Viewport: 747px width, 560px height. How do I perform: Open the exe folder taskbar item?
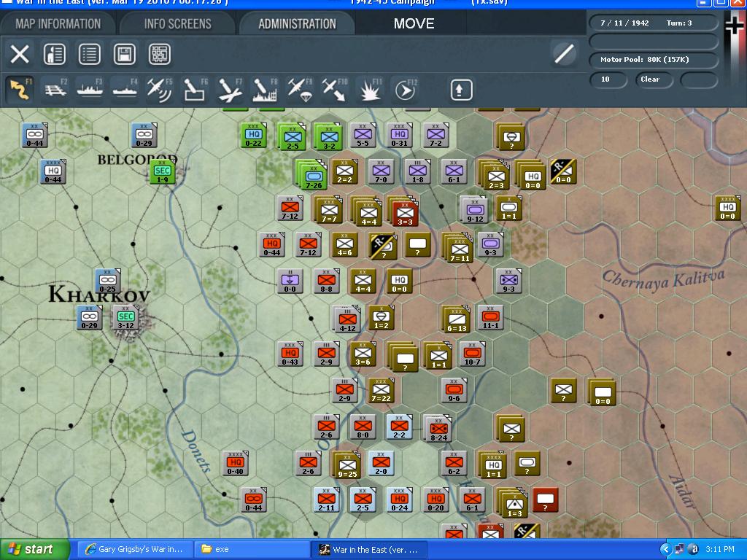click(252, 549)
